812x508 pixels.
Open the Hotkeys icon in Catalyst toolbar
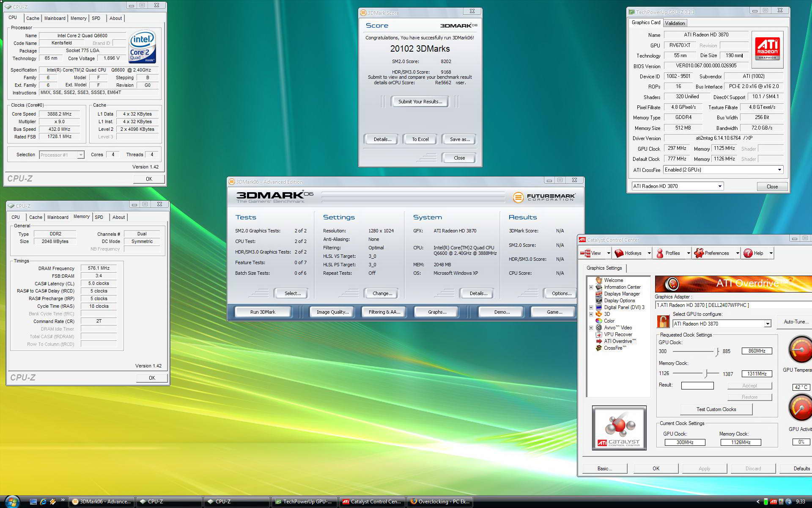tap(619, 253)
